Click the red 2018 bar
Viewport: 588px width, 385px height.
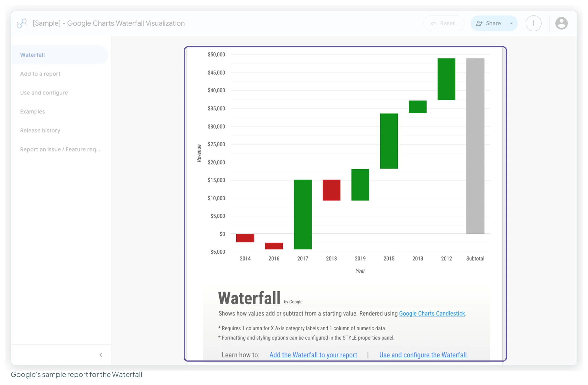(x=331, y=190)
